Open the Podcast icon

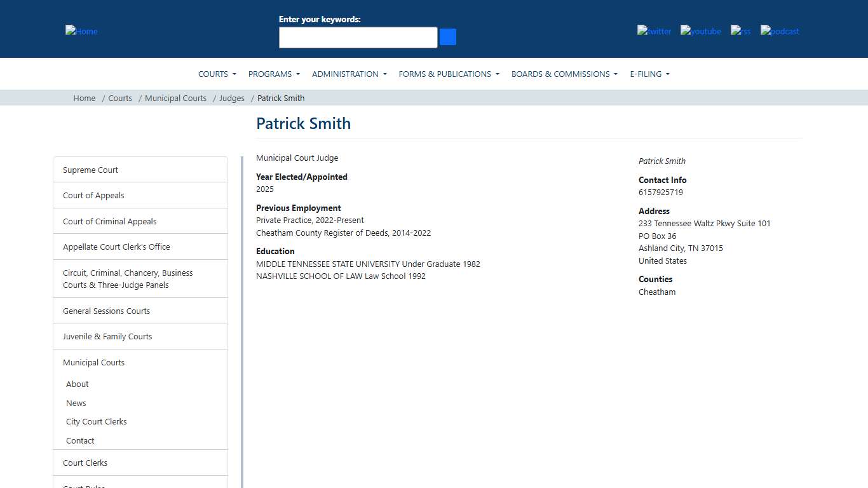779,31
